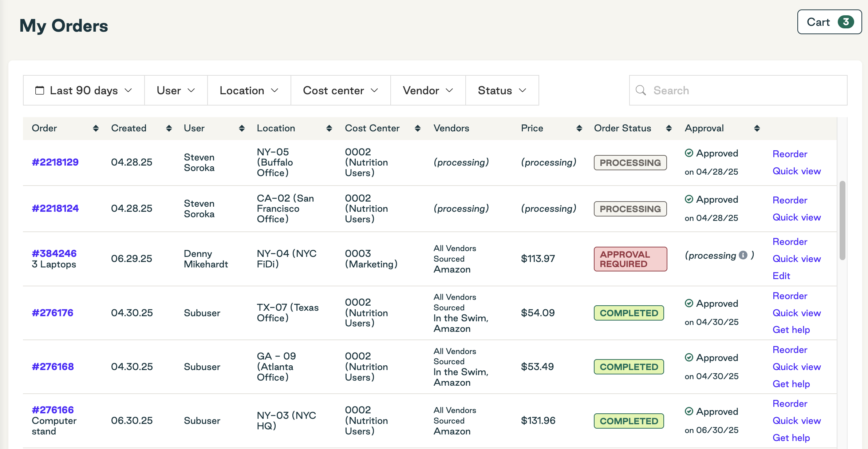868x449 pixels.
Task: Click the sort icon on the Cost Center column
Action: coord(418,128)
